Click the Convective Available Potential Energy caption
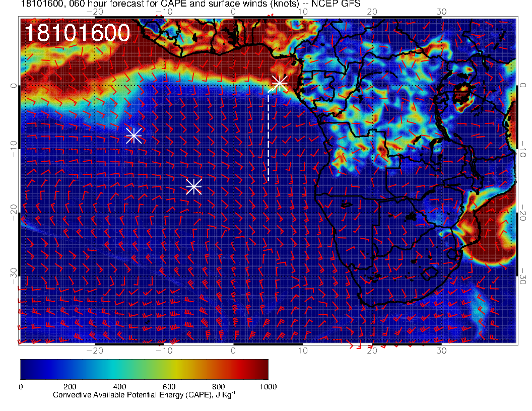The image size is (532, 411). click(144, 395)
